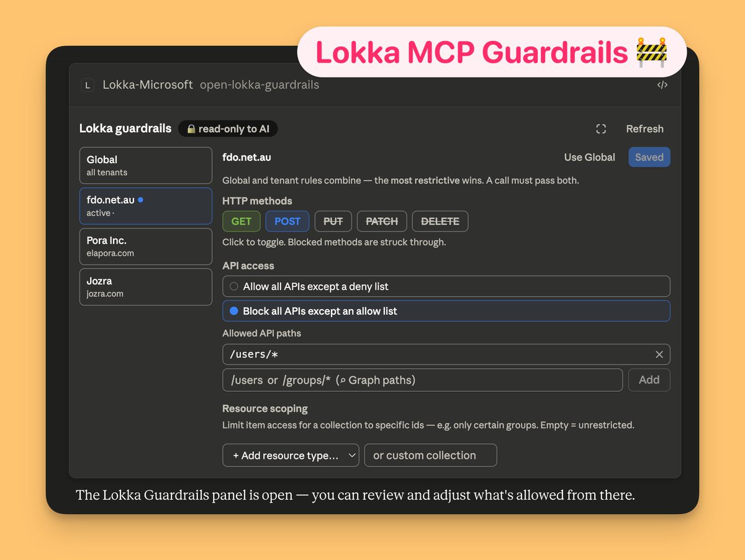Click the Use Global button
The width and height of the screenshot is (745, 560).
pyautogui.click(x=589, y=157)
